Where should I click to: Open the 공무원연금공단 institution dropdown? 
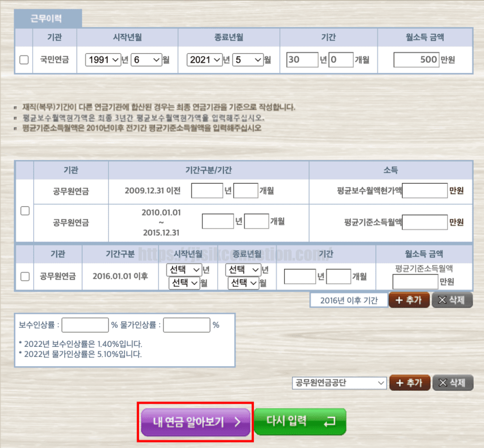pos(339,383)
